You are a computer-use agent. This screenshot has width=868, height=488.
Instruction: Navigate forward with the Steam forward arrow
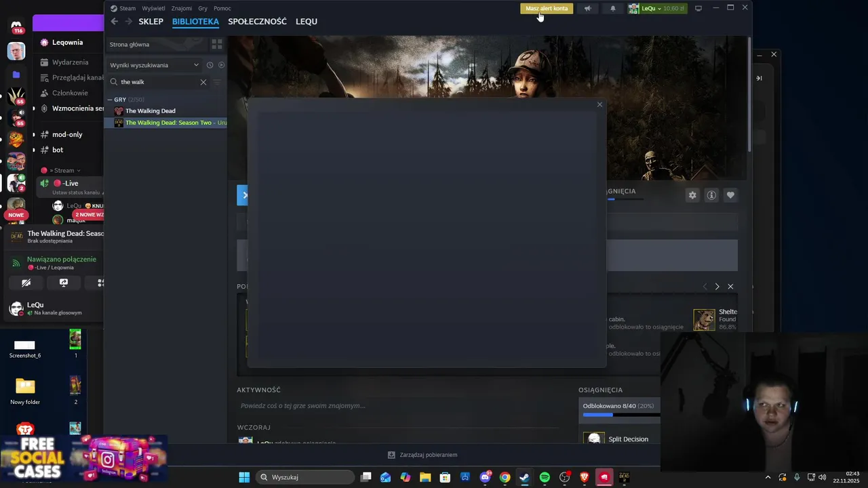click(x=128, y=21)
